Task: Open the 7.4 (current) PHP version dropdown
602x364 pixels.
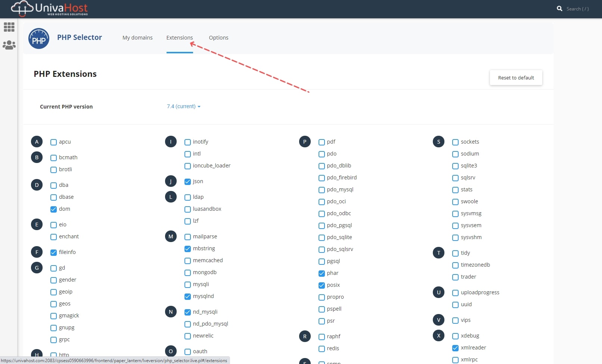Action: click(184, 106)
